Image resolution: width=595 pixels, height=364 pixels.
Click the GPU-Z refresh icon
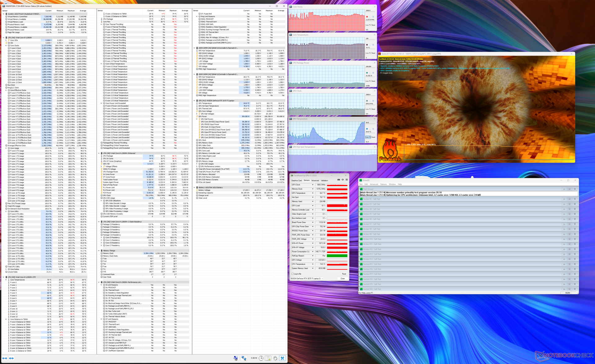pyautogui.click(x=342, y=180)
